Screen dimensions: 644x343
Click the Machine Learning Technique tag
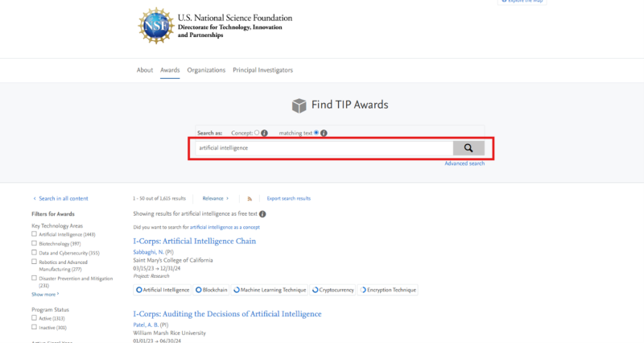[270, 290]
